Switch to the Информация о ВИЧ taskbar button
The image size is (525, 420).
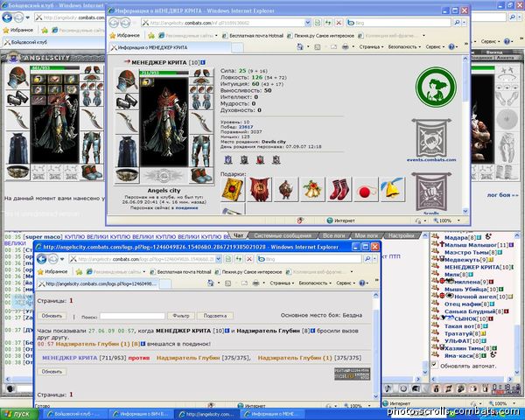point(142,414)
